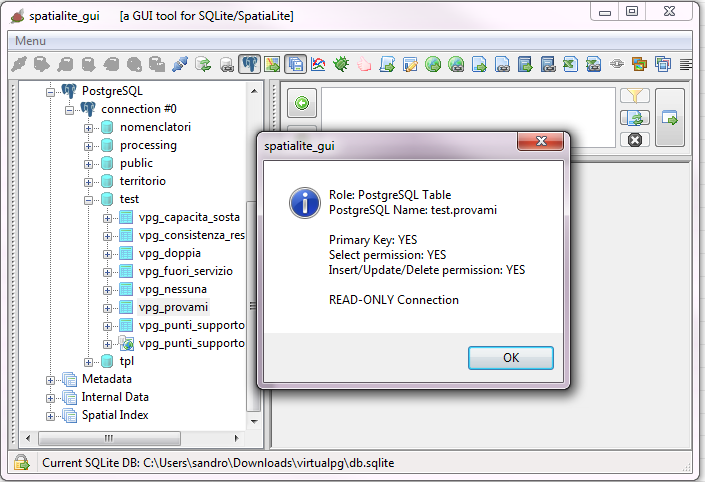The image size is (705, 482).
Task: Click the green arrows refresh database toolbar icon
Action: (x=203, y=64)
